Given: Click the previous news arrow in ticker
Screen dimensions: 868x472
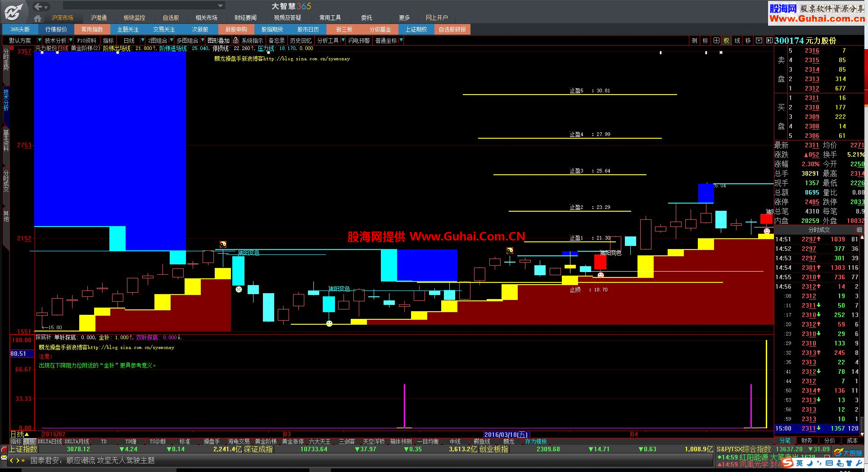Looking at the screenshot, I should 12,460.
